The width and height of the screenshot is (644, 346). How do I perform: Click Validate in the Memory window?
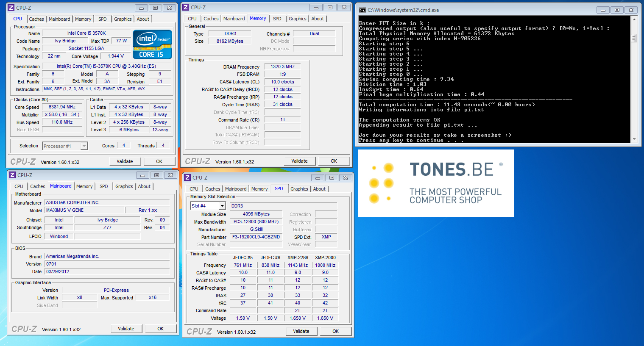coord(300,161)
